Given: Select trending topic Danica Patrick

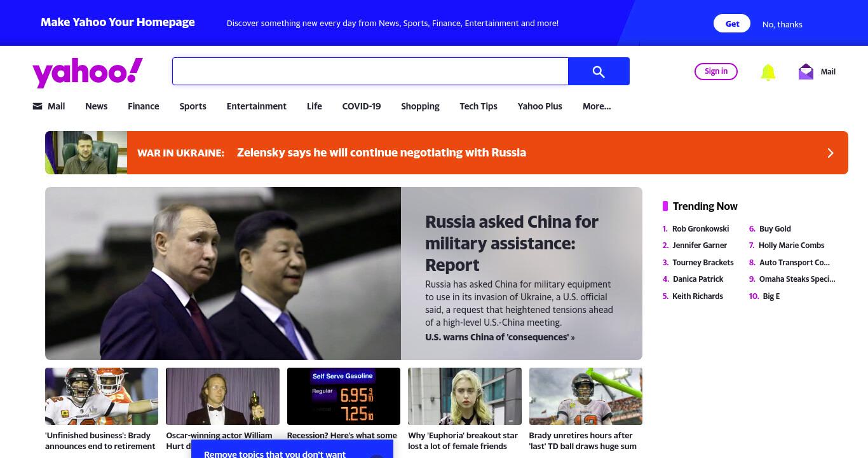Looking at the screenshot, I should (698, 279).
